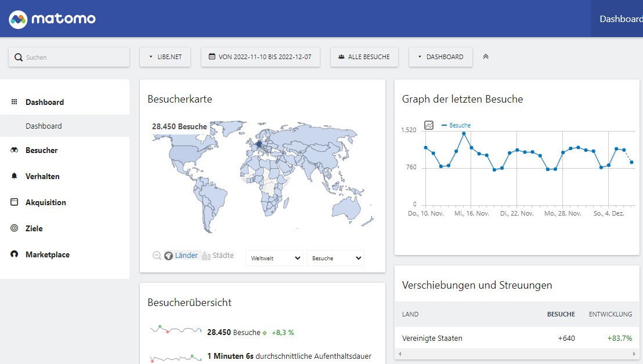The image size is (643, 364).
Task: Switch map view to Städte
Action: [218, 256]
